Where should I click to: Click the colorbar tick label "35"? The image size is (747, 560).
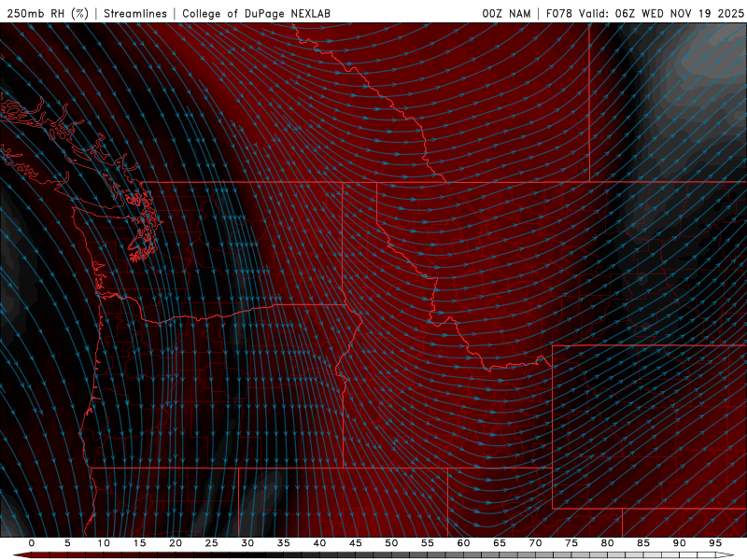click(284, 543)
